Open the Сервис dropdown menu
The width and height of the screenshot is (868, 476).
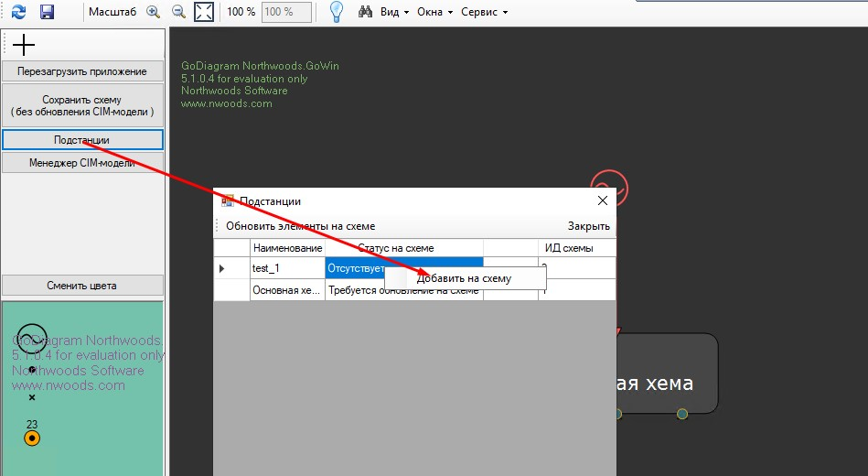pos(485,12)
